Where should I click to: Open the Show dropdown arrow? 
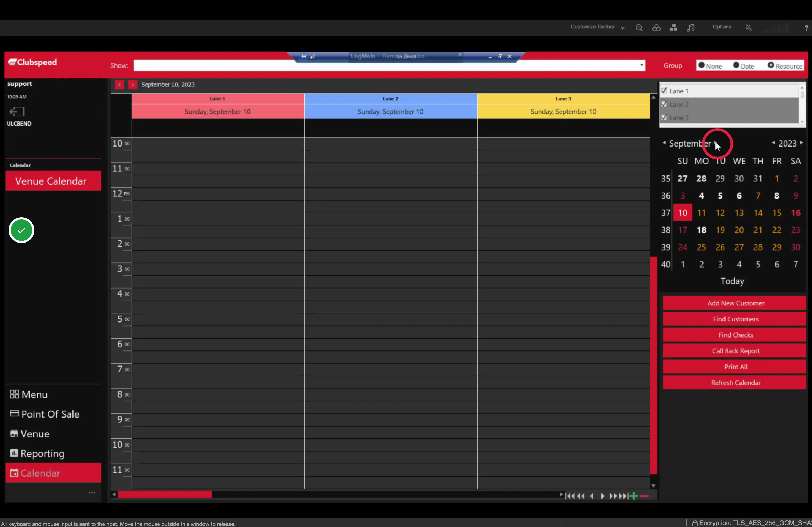[x=641, y=65]
